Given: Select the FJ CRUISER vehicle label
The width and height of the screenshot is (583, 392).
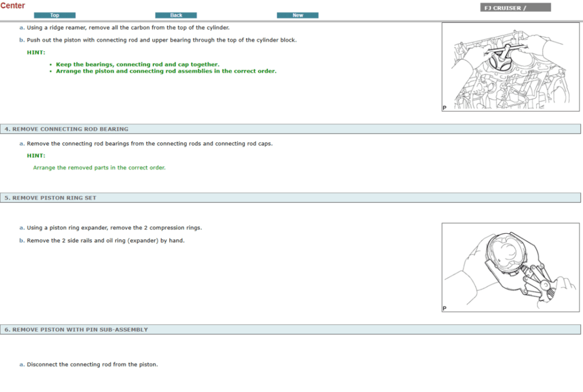Looking at the screenshot, I should coord(515,8).
